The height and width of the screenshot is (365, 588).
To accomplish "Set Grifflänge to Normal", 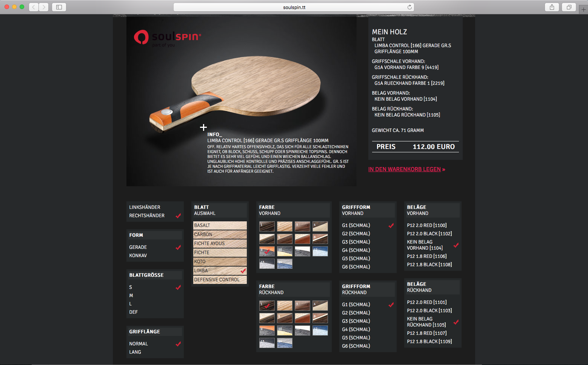I will [x=139, y=344].
